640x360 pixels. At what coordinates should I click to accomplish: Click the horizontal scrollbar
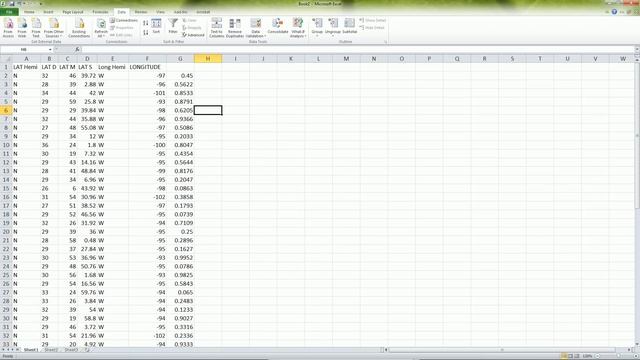tap(502, 350)
